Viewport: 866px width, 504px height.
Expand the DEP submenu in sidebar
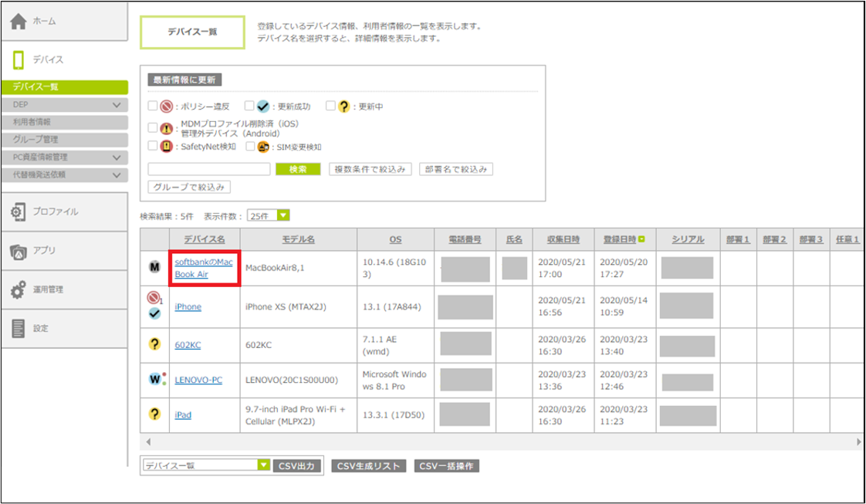point(117,105)
